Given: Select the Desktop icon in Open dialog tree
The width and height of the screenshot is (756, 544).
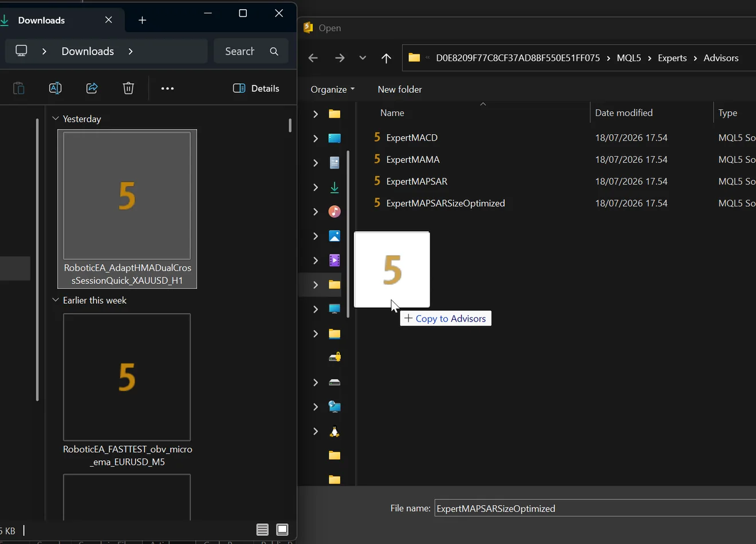Looking at the screenshot, I should tap(334, 138).
